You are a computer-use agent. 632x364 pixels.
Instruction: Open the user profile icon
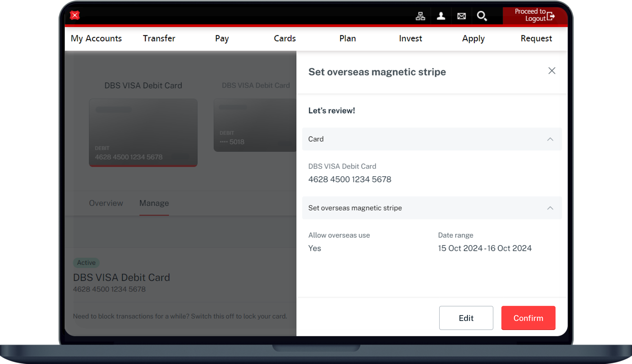click(441, 16)
